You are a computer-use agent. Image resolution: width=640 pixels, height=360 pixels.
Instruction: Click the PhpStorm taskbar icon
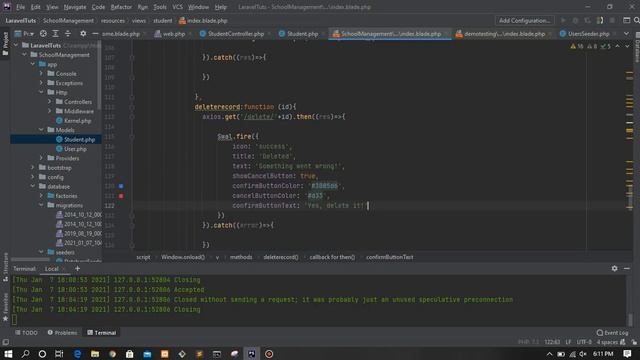tap(251, 354)
